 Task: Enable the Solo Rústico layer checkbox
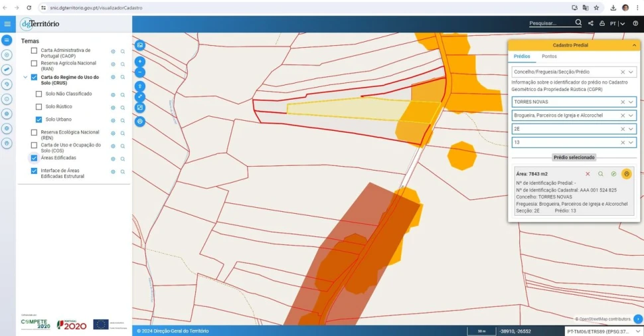tap(39, 107)
